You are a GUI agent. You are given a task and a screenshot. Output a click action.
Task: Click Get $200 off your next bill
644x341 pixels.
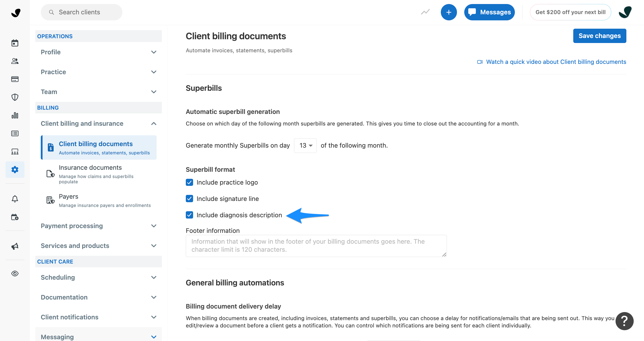tap(570, 12)
